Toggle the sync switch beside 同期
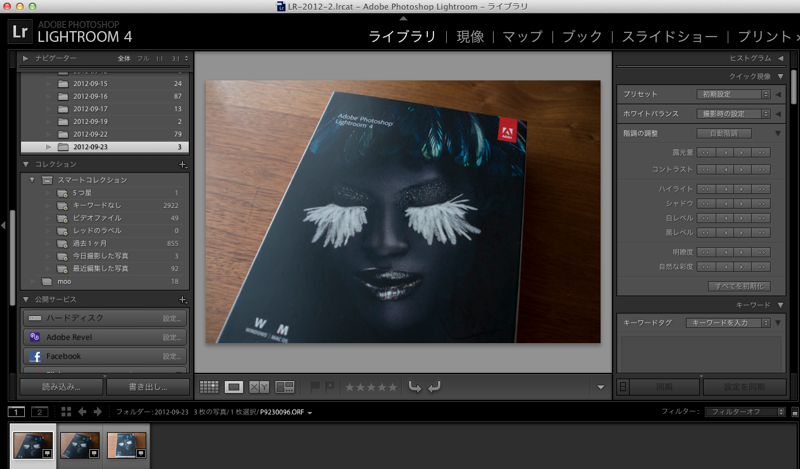The width and height of the screenshot is (800, 469). coord(622,387)
